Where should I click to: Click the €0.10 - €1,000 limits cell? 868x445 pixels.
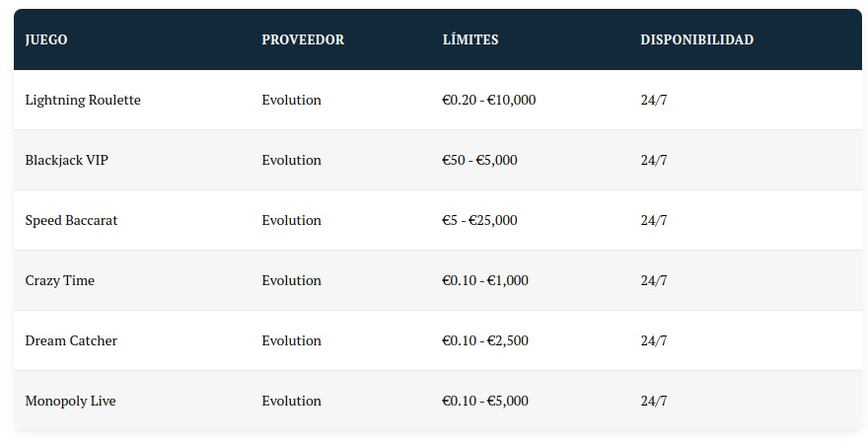tap(485, 281)
